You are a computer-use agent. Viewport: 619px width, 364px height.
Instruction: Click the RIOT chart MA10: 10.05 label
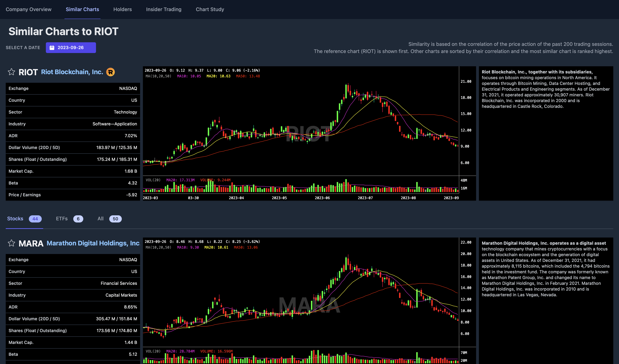[189, 76]
